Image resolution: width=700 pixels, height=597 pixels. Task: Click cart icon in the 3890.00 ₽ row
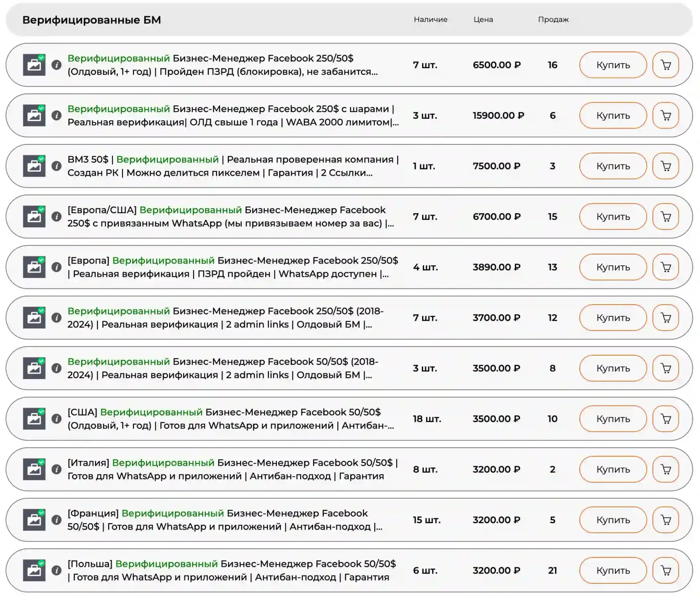click(665, 267)
